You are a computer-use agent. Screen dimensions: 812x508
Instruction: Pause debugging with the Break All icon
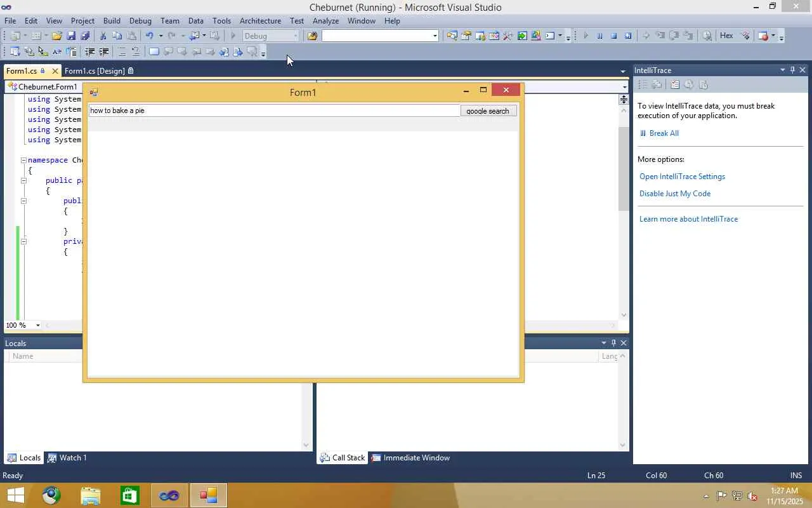coord(600,36)
